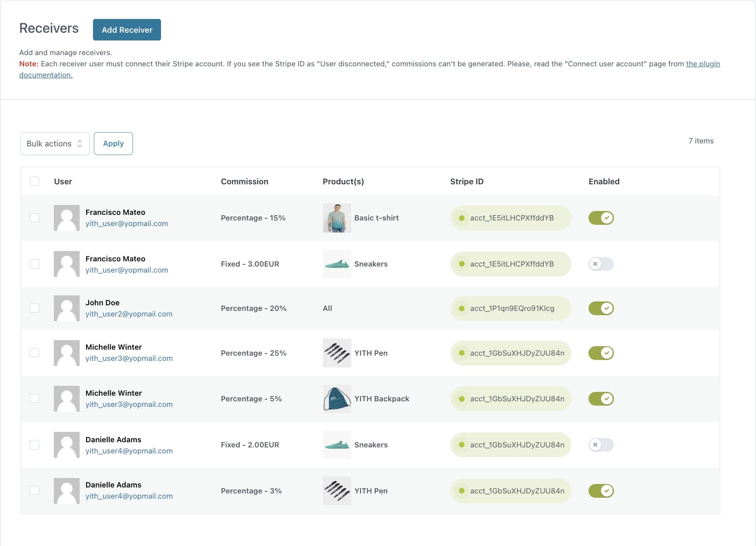Enable Francisco Mateo's Sneakers receiver toggle
Screen dimensions: 756x546
[x=601, y=264]
